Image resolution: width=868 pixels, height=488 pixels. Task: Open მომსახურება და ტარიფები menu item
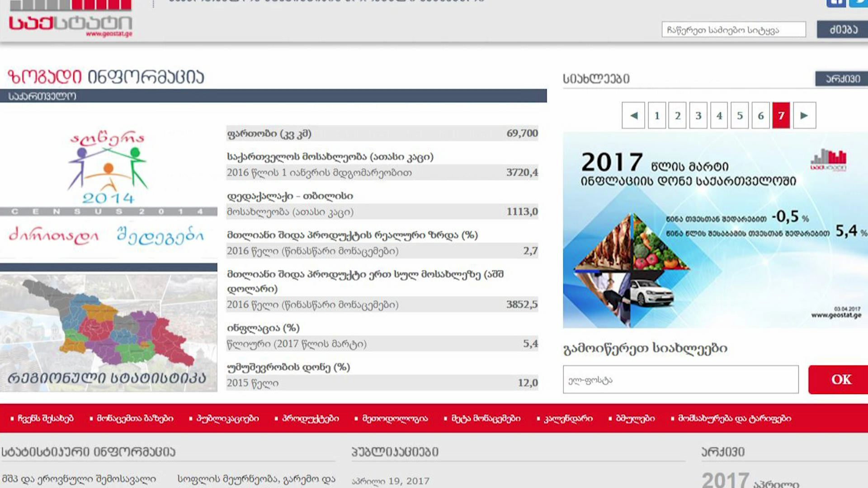pos(734,418)
